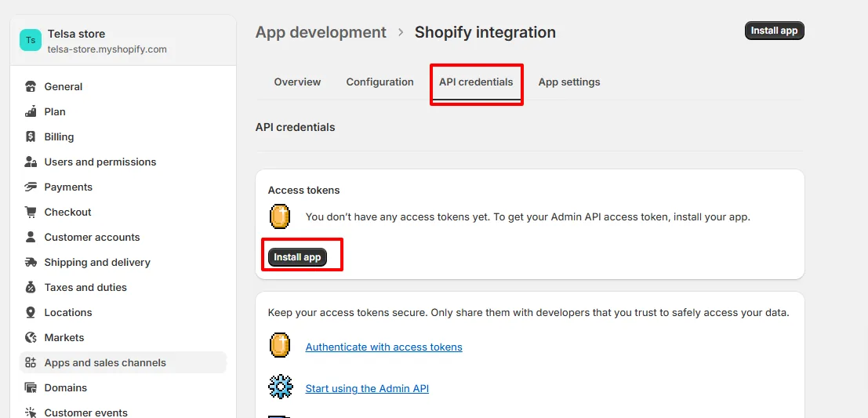Click the Shopify integration page title
Screen dimensions: 868x418
click(485, 32)
